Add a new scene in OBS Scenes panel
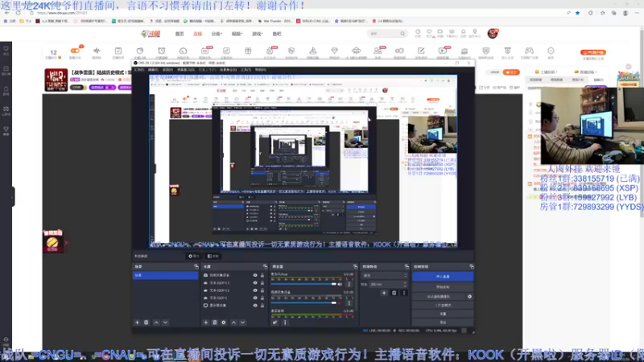This screenshot has height=362, width=644. point(137,323)
